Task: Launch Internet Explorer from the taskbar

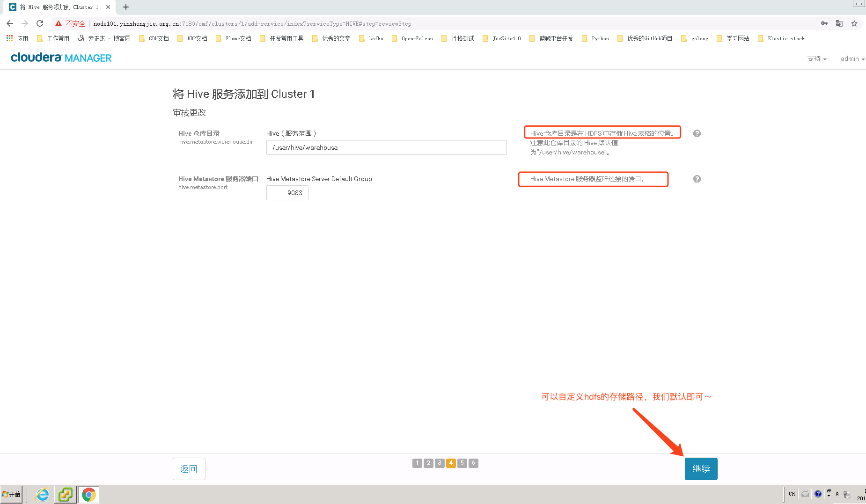Action: [42, 494]
